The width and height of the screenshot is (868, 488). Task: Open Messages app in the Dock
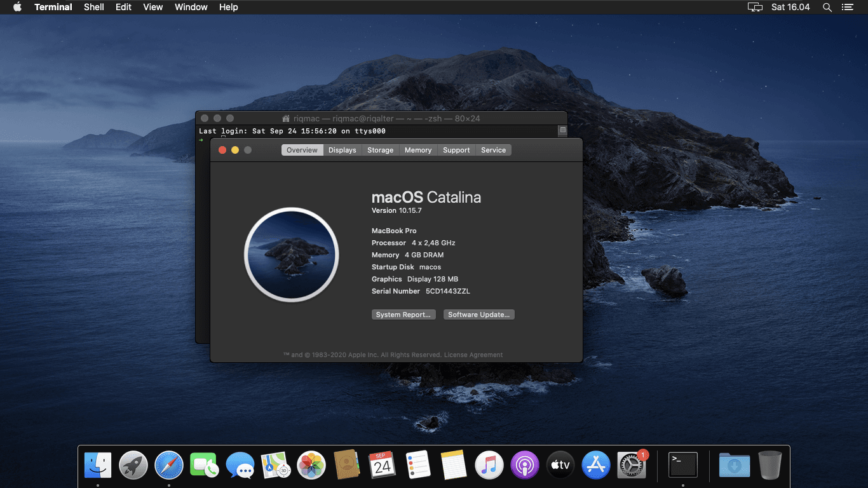[240, 466]
